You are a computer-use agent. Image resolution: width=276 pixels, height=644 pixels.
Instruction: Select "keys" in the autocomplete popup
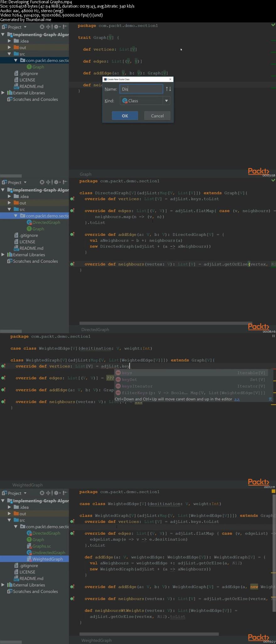pos(127,373)
